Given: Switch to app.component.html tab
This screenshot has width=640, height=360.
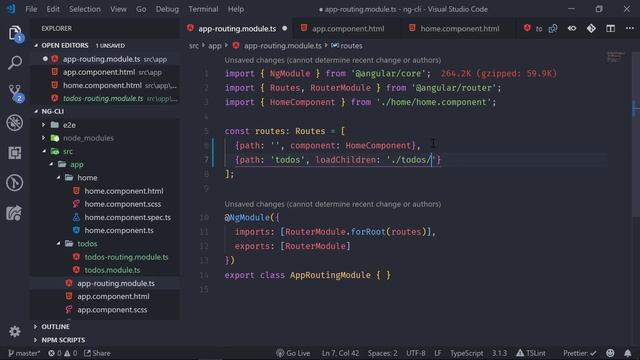Looking at the screenshot, I should point(347,29).
